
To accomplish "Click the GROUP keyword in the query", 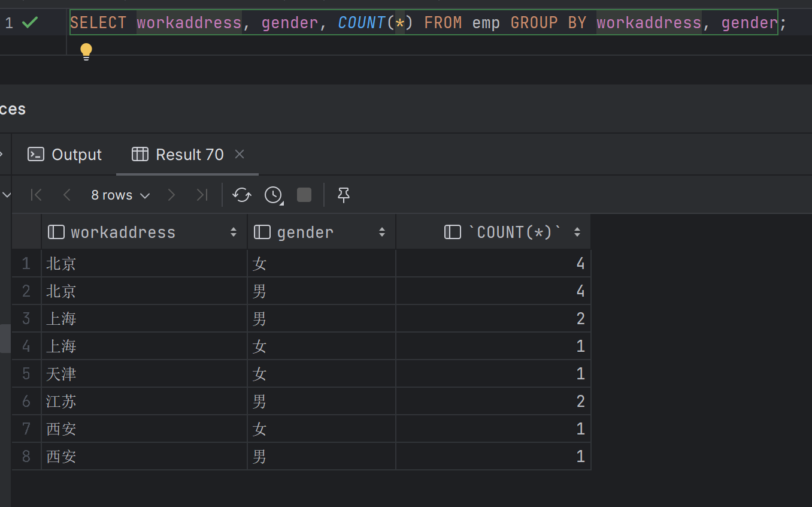I will click(534, 23).
